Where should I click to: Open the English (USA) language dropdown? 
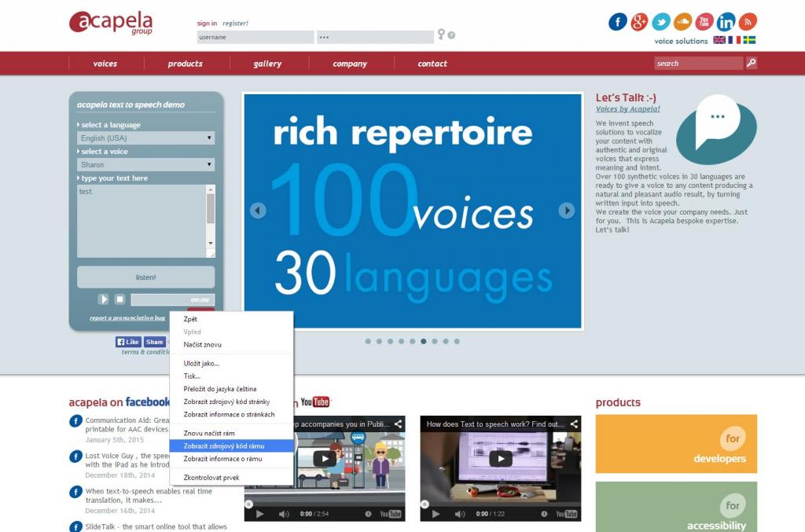pos(146,138)
